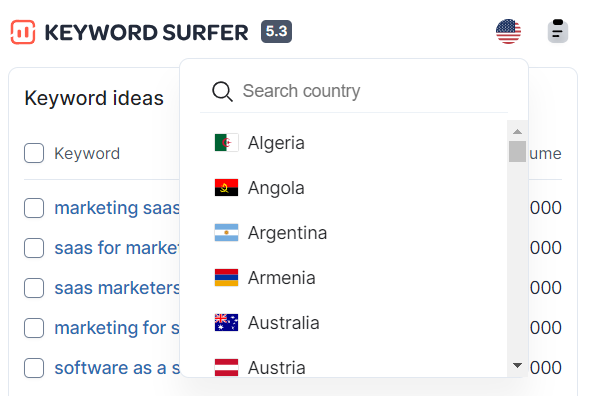594x396 pixels.
Task: Open the "marketing for s" keyword link
Action: (x=117, y=328)
